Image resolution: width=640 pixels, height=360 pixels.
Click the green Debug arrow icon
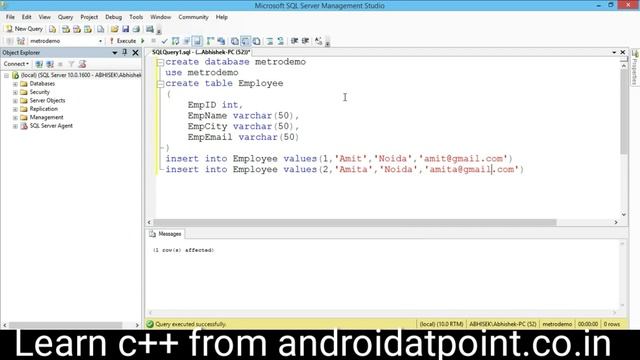(143, 41)
